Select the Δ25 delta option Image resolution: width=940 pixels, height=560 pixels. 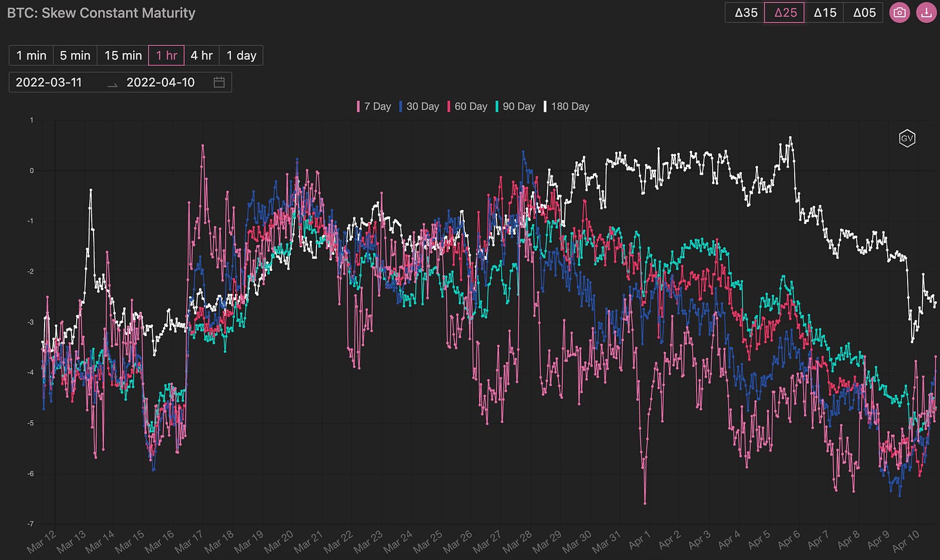click(x=785, y=12)
